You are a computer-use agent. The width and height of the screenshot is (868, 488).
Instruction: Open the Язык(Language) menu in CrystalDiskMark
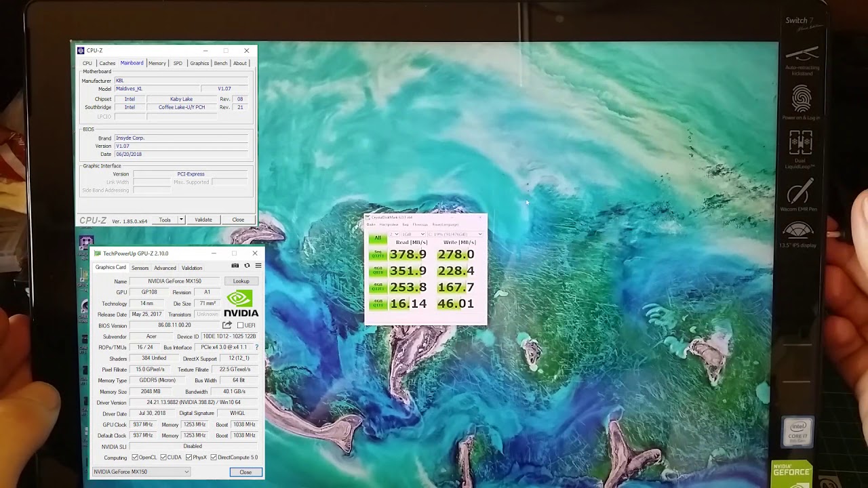446,224
